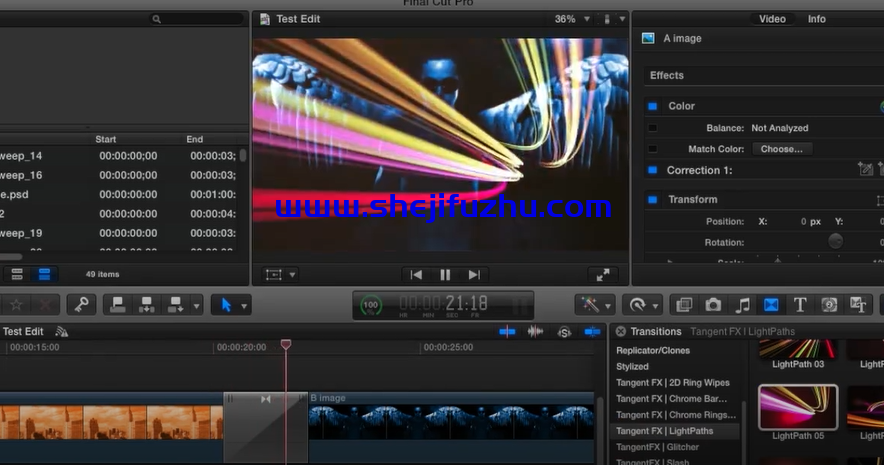The image size is (884, 465).
Task: Click the insert clip icon
Action: coord(147,305)
